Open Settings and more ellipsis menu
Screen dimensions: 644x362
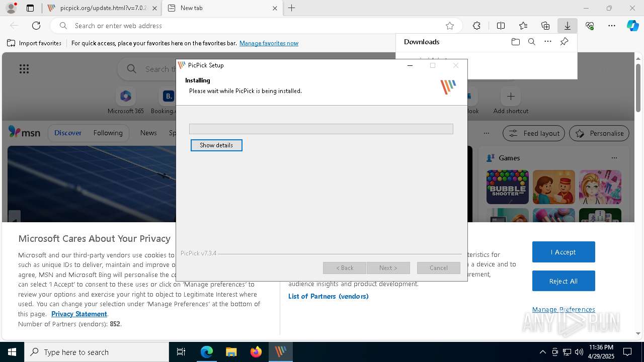pyautogui.click(x=612, y=26)
